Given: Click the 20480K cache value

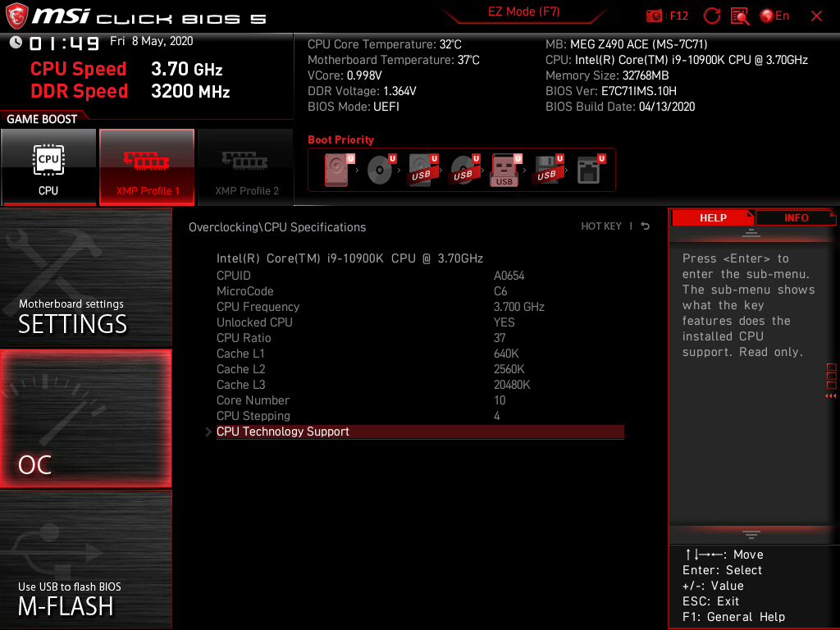Looking at the screenshot, I should point(512,385).
